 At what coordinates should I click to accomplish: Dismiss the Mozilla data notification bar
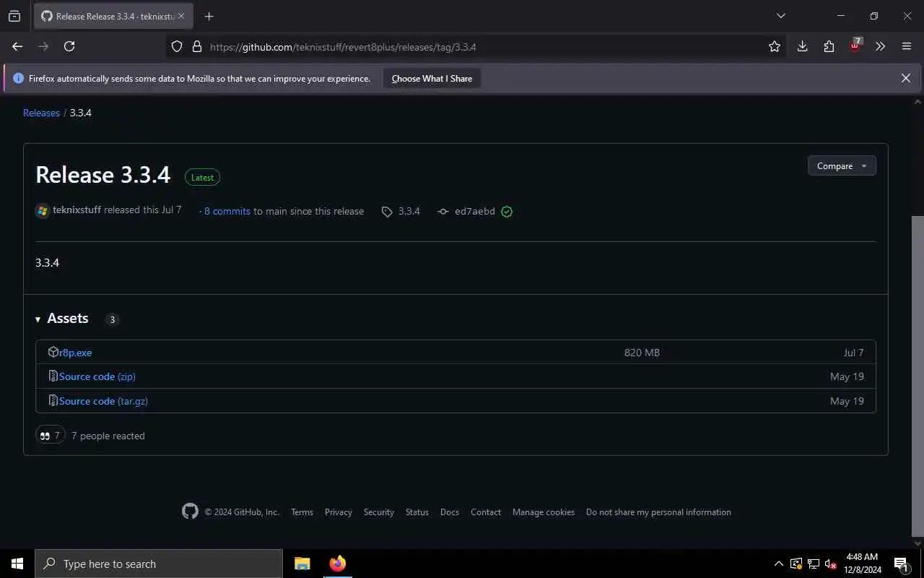(x=906, y=78)
